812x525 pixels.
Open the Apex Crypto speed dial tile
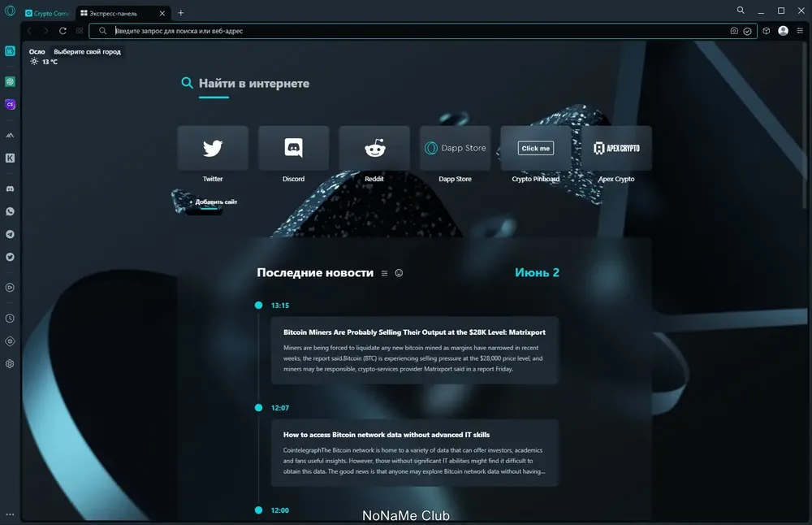616,148
